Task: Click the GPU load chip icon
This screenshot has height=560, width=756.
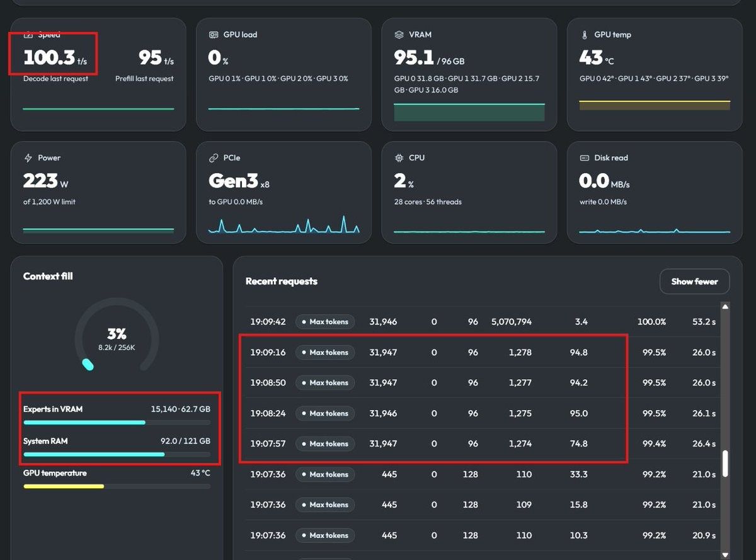Action: click(213, 35)
